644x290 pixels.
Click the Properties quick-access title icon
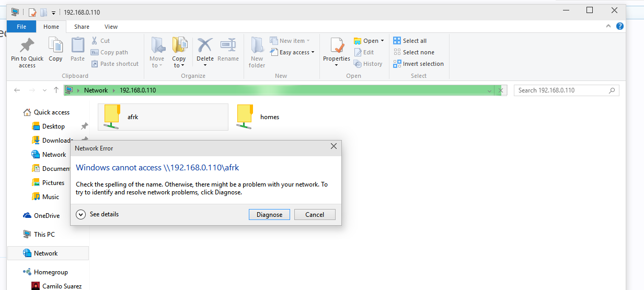(32, 11)
